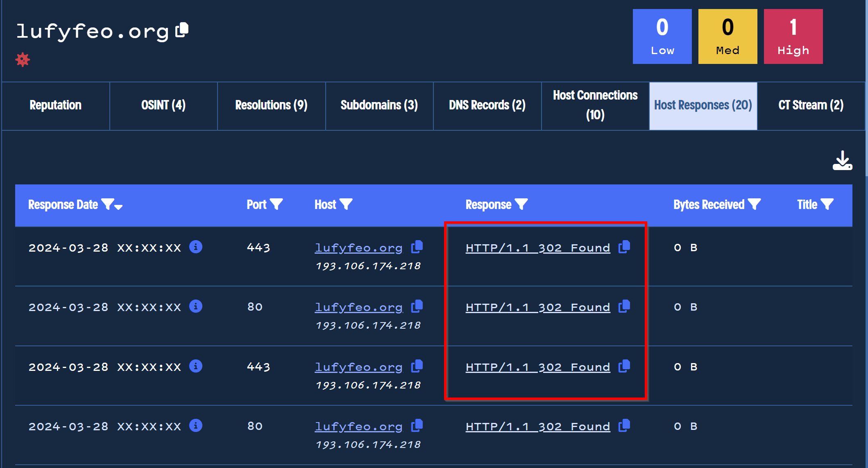Filter the Bytes Received column
Screen dimensions: 868x468
(x=754, y=204)
